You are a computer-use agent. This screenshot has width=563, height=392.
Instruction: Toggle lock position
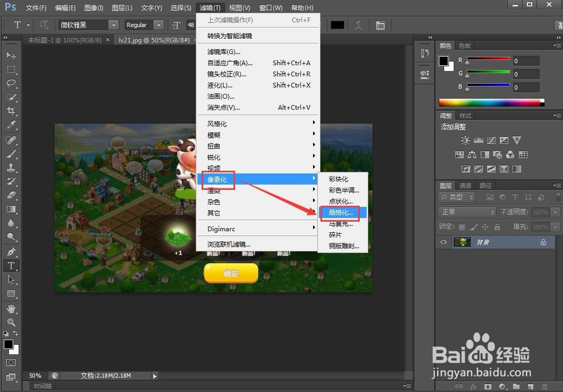tap(485, 227)
